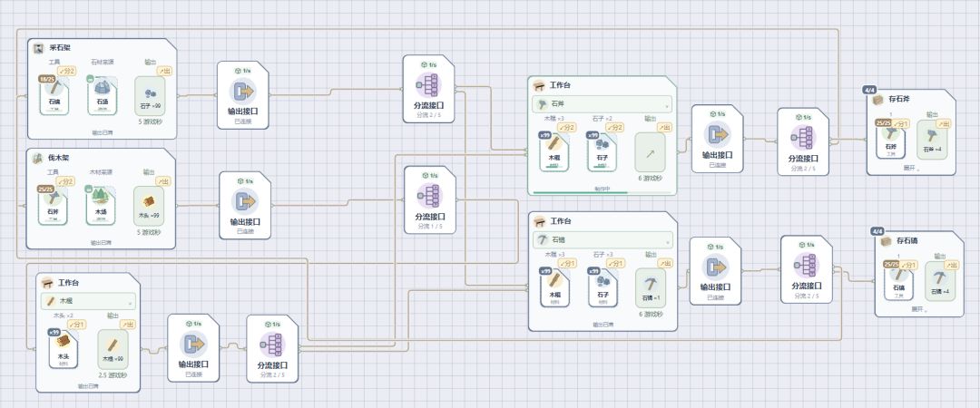Select the 输出接口 node after 木棍 workbench

point(194,348)
